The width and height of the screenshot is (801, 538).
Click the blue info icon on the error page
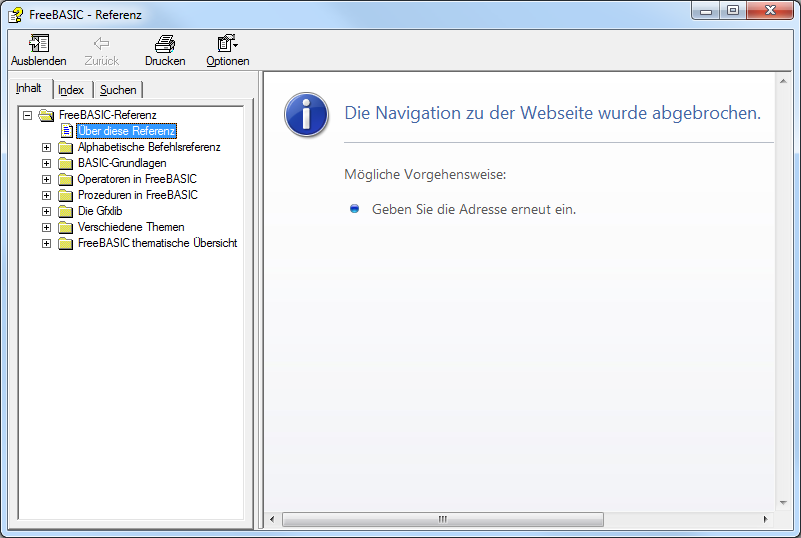(x=307, y=114)
